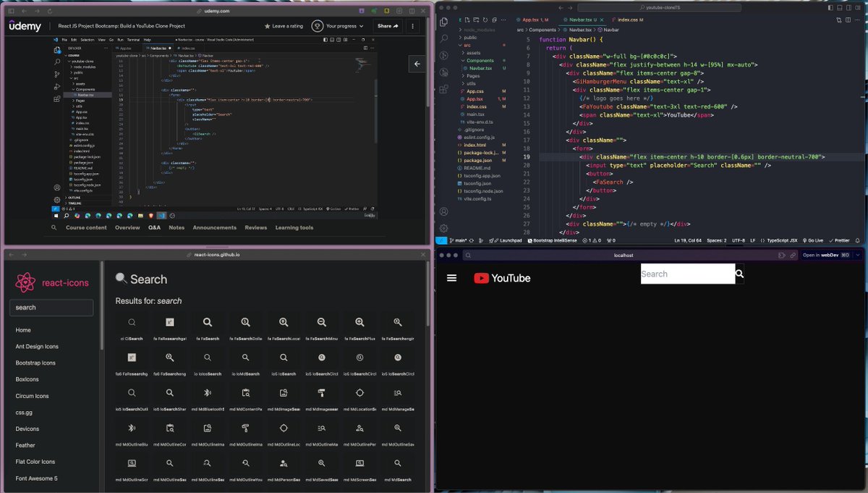Select the fa FaSearch icon tile
The width and height of the screenshot is (868, 493).
pos(207,326)
